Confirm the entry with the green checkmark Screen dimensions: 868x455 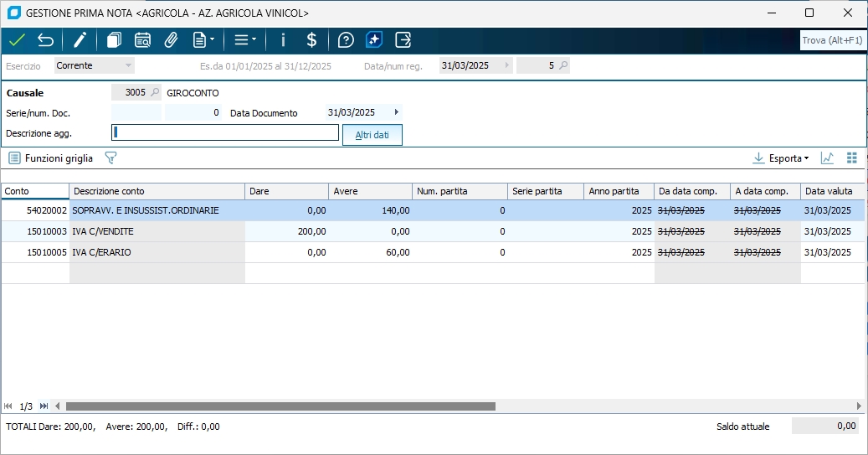(x=17, y=39)
